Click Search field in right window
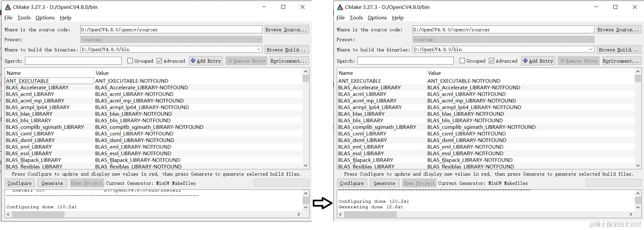This screenshot has width=644, height=230. click(x=405, y=61)
